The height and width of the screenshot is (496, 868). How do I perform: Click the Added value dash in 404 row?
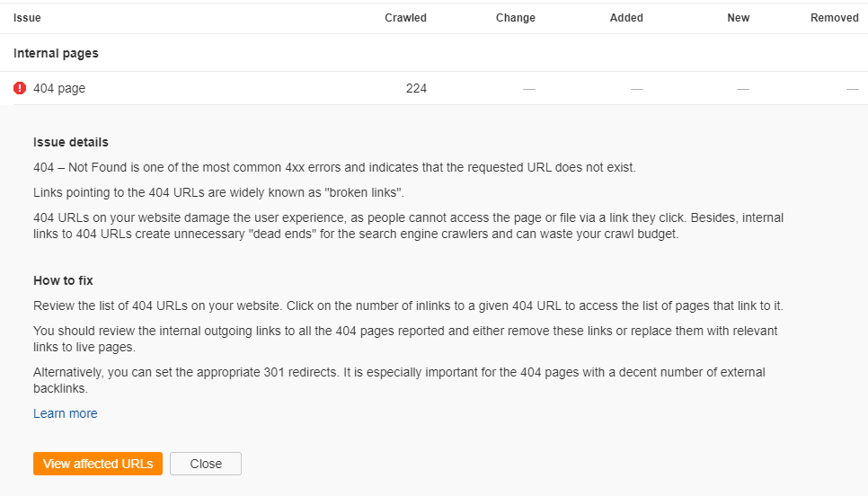pyautogui.click(x=637, y=88)
